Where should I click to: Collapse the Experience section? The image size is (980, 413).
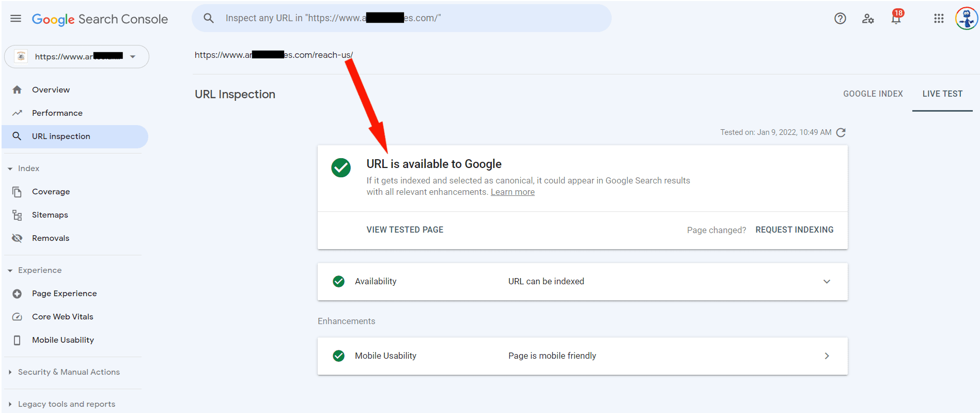coord(10,270)
